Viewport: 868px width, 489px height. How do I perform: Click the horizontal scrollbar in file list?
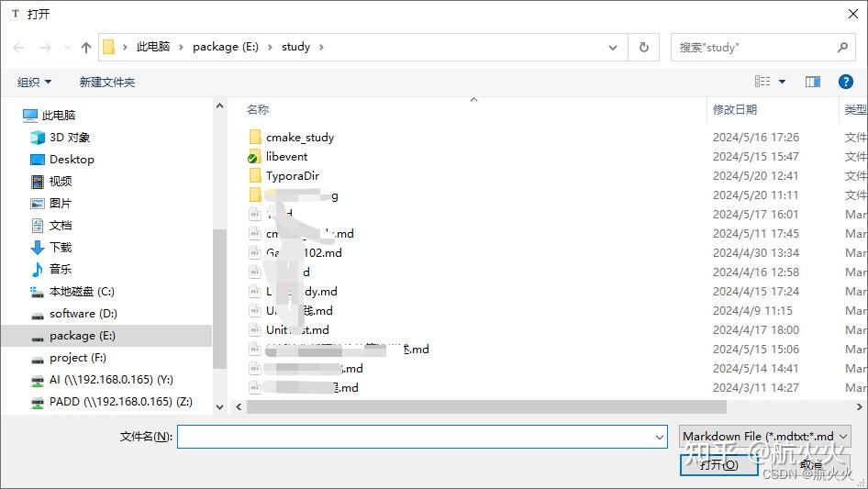click(x=486, y=406)
